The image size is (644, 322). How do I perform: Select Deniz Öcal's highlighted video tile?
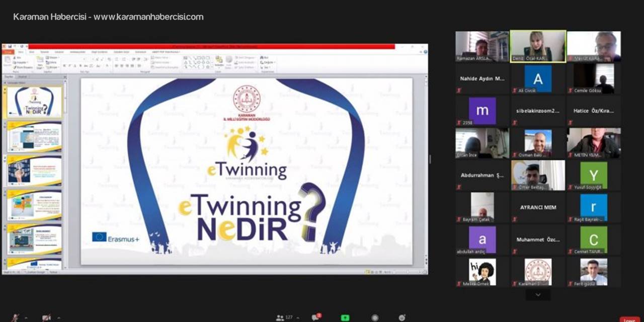[538, 46]
